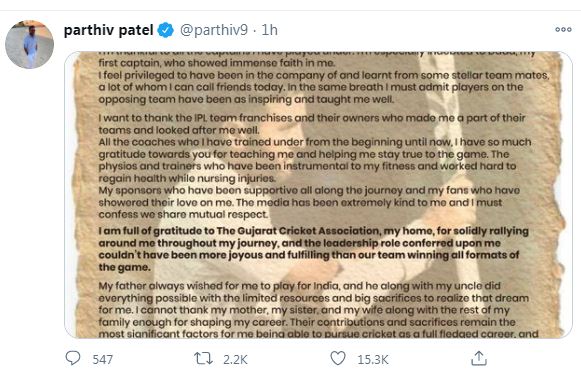This screenshot has height=375, width=581.
Task: Open parthiv patel's profile picture
Action: pyautogui.click(x=30, y=44)
